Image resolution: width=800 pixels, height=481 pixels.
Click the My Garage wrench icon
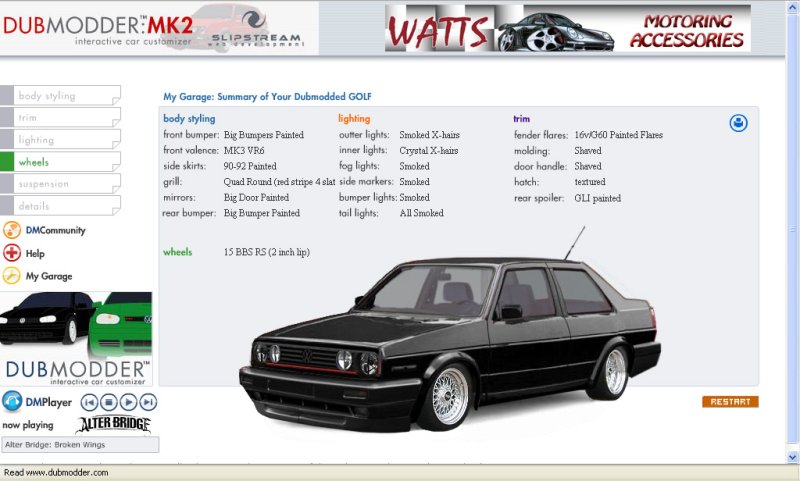[x=12, y=276]
